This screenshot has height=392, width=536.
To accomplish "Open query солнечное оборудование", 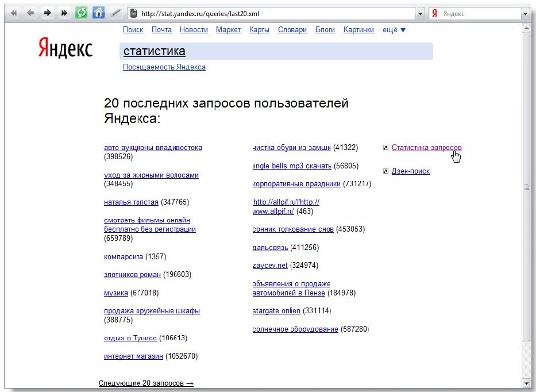I will [295, 329].
